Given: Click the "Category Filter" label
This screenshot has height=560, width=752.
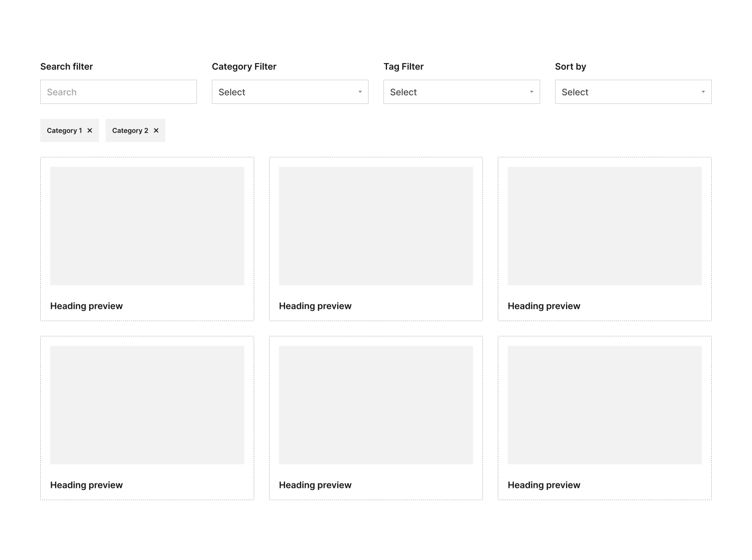Looking at the screenshot, I should [244, 67].
